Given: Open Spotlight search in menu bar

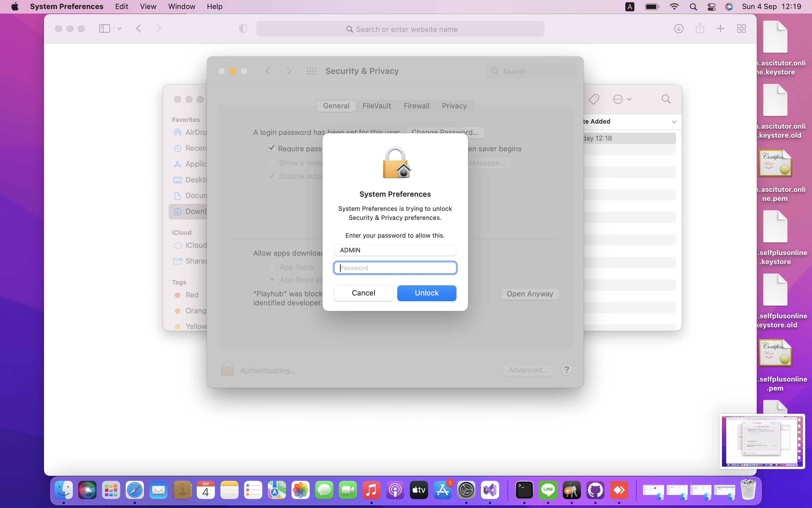Looking at the screenshot, I should point(693,6).
